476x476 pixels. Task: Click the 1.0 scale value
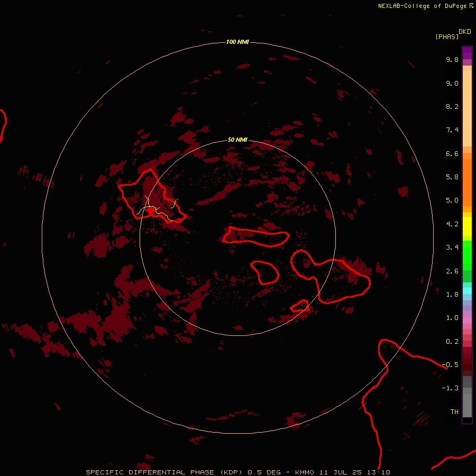[x=452, y=318]
